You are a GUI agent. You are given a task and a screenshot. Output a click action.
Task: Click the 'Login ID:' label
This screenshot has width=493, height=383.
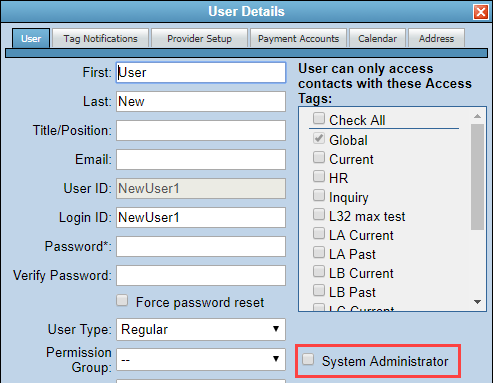pos(85,217)
